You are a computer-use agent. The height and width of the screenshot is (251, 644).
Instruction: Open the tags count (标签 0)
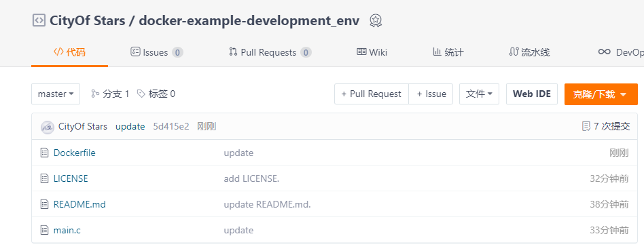156,94
